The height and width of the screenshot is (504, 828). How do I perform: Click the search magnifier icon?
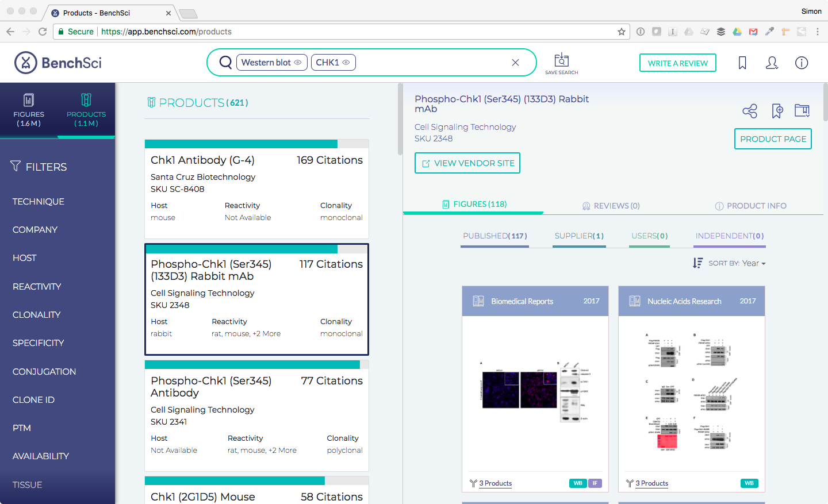225,63
